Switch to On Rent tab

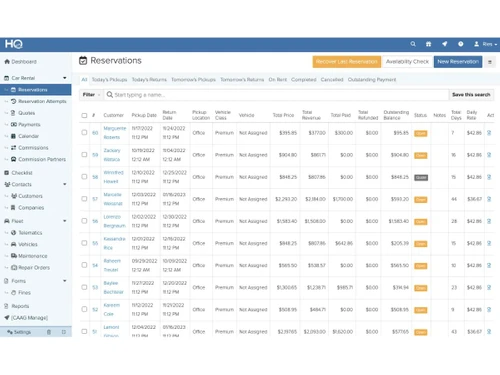tap(278, 80)
